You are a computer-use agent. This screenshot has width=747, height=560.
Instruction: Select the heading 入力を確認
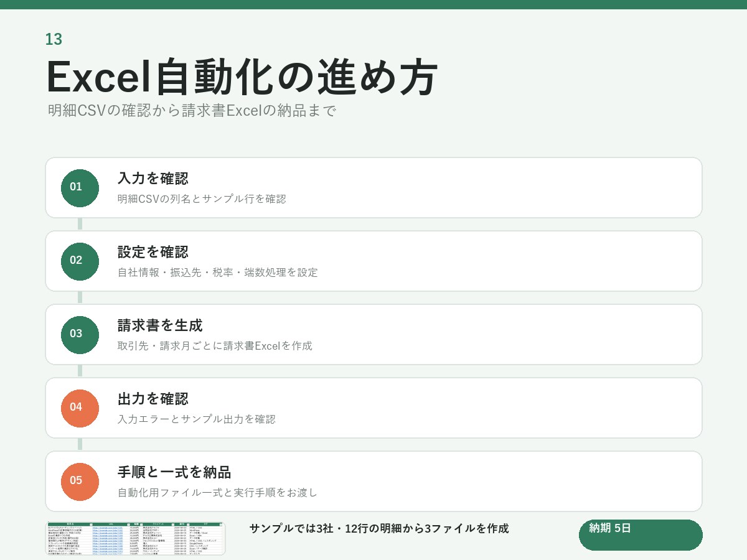click(x=153, y=179)
